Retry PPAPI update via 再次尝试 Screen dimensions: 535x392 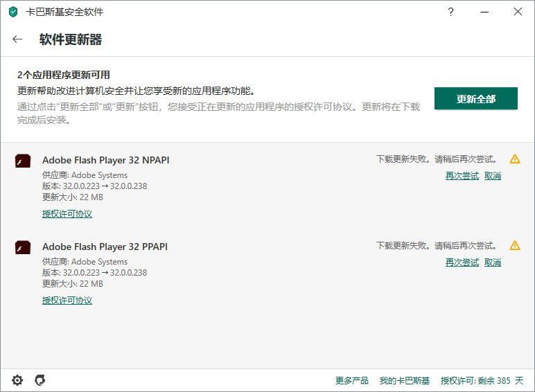(x=462, y=262)
